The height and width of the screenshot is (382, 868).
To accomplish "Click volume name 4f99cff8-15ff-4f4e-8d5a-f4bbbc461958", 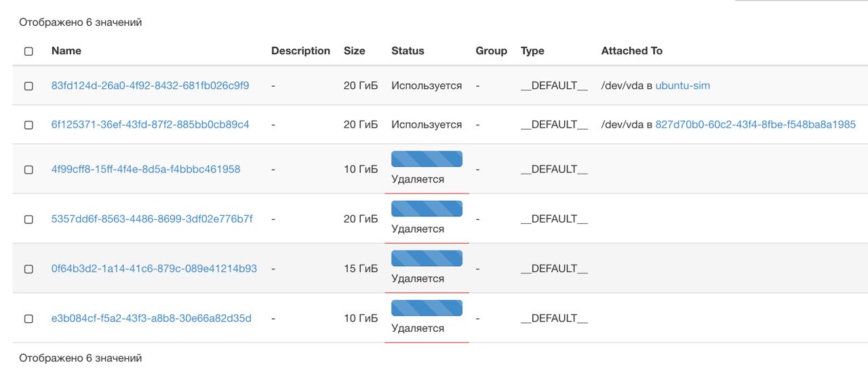I will tap(145, 169).
